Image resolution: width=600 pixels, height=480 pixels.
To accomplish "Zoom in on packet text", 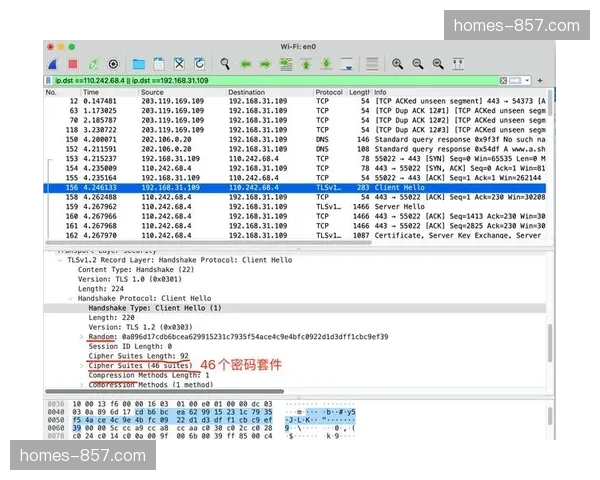I will pos(397,64).
